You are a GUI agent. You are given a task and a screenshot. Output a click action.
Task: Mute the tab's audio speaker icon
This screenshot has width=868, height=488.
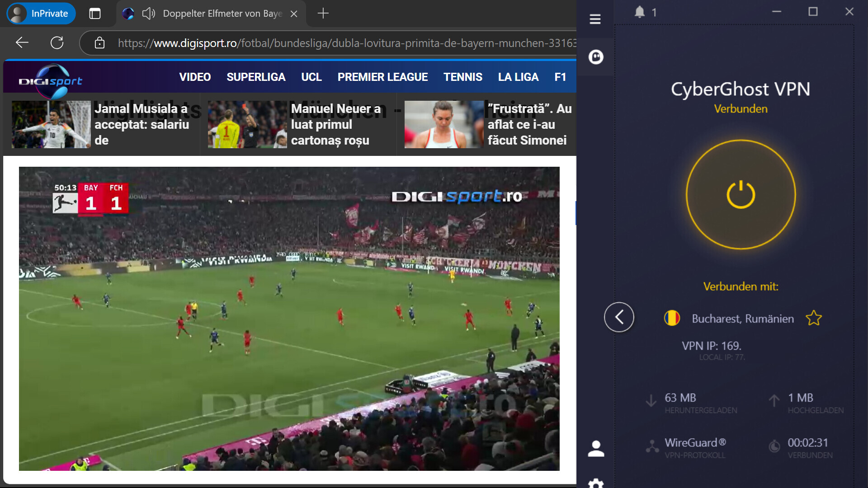pos(149,14)
